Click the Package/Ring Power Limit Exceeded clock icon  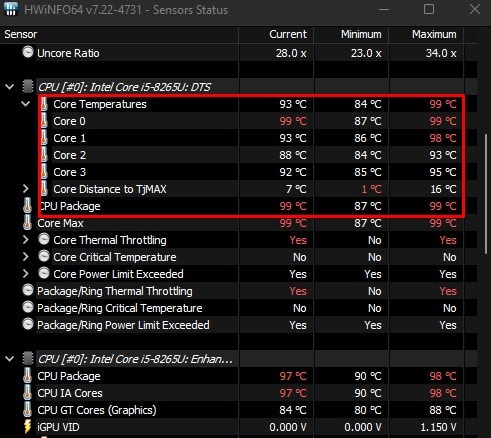[x=28, y=324]
